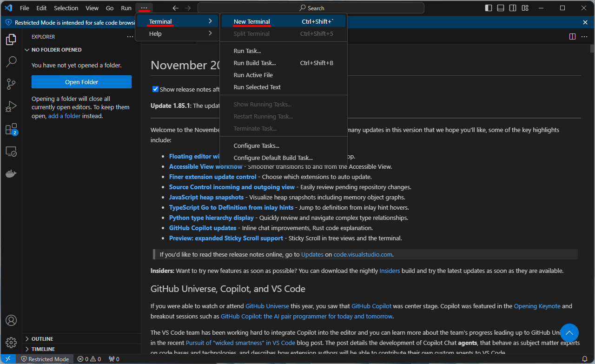This screenshot has width=595, height=364.
Task: Select Run Selected Text menu item
Action: point(284,87)
